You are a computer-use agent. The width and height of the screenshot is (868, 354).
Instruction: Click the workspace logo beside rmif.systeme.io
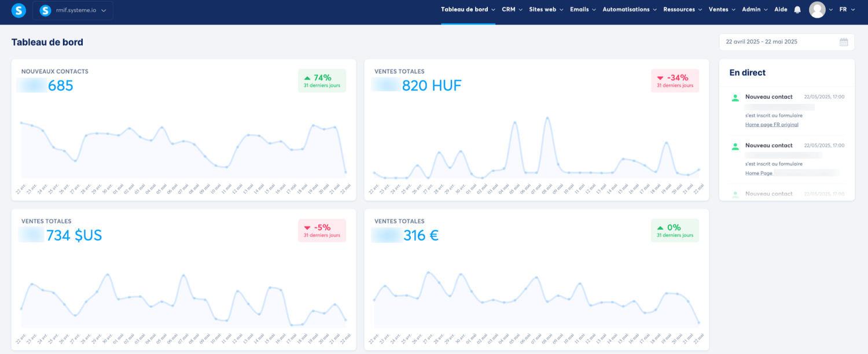pyautogui.click(x=45, y=10)
